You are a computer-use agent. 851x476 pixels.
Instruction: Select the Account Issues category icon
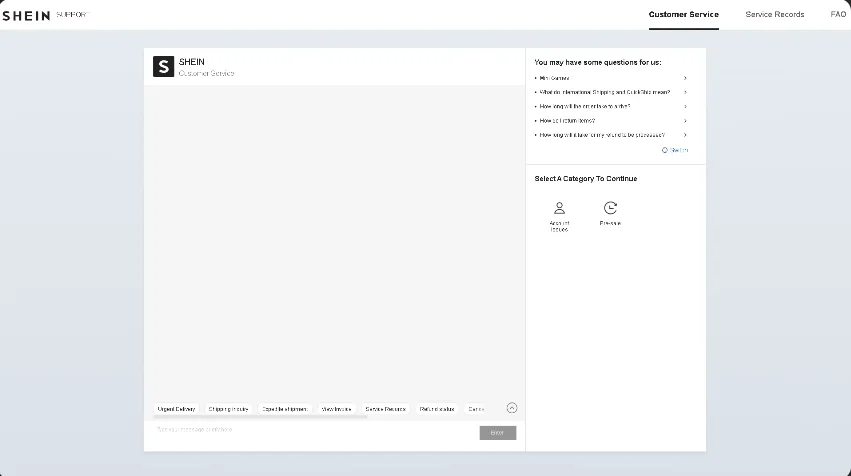(559, 208)
